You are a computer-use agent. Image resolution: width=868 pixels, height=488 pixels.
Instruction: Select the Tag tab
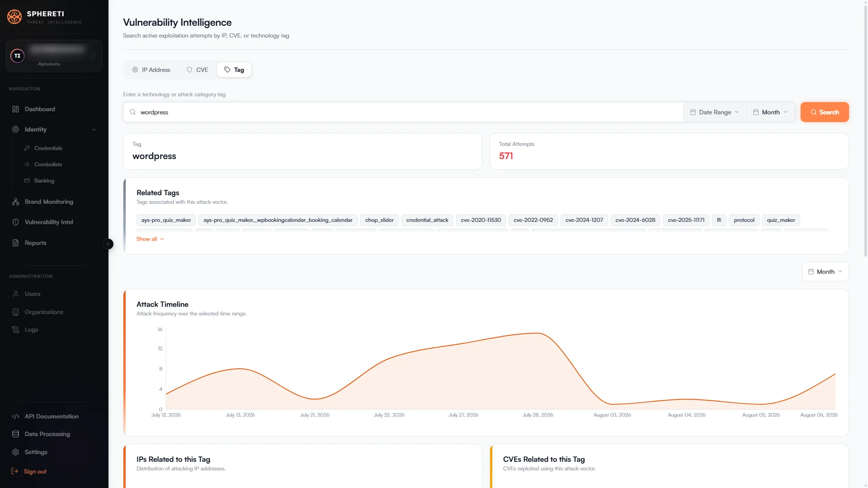[x=234, y=70]
